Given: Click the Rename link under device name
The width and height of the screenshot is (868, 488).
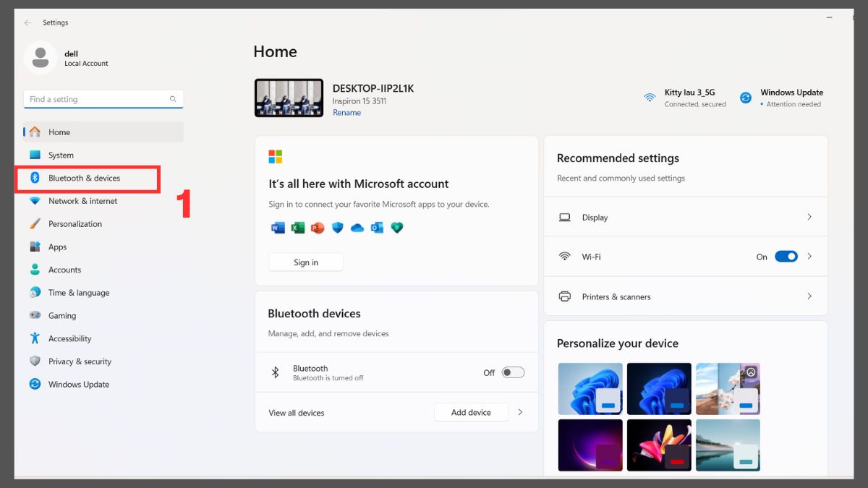Looking at the screenshot, I should (x=346, y=113).
